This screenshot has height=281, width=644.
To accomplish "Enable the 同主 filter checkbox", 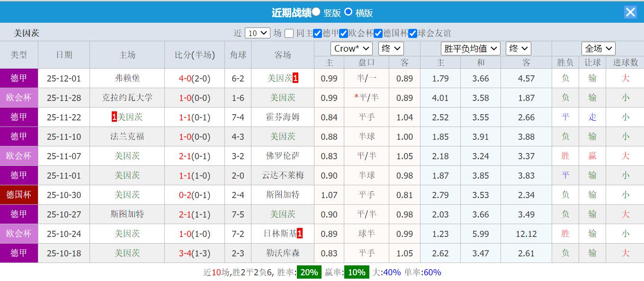I will pyautogui.click(x=289, y=33).
